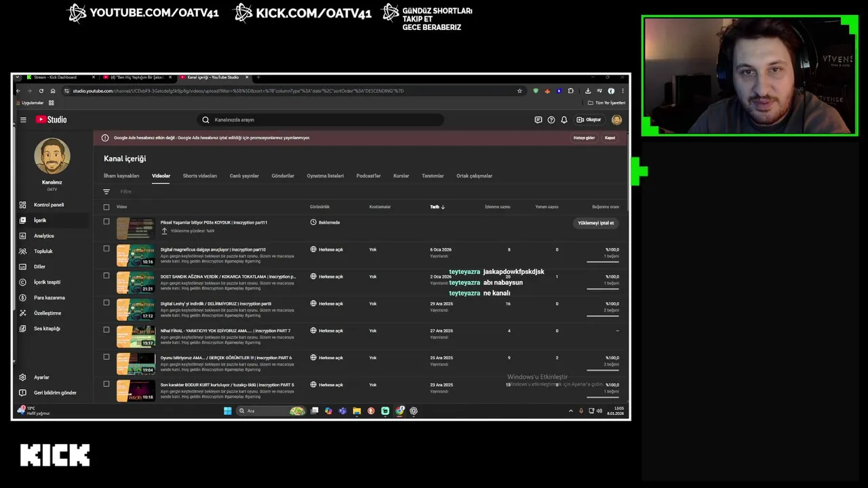
Task: Open thumbnail of DOST SANDIK AĞZINA VERDİK video
Action: 136,283
